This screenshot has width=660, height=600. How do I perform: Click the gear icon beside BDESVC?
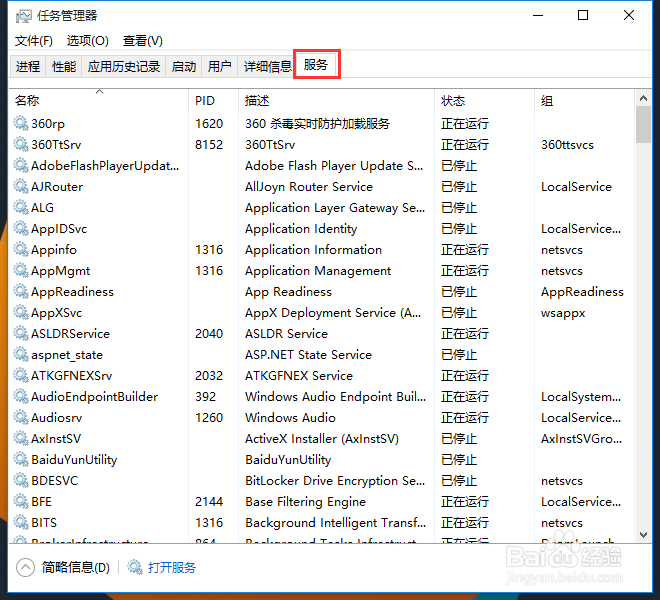tap(21, 480)
